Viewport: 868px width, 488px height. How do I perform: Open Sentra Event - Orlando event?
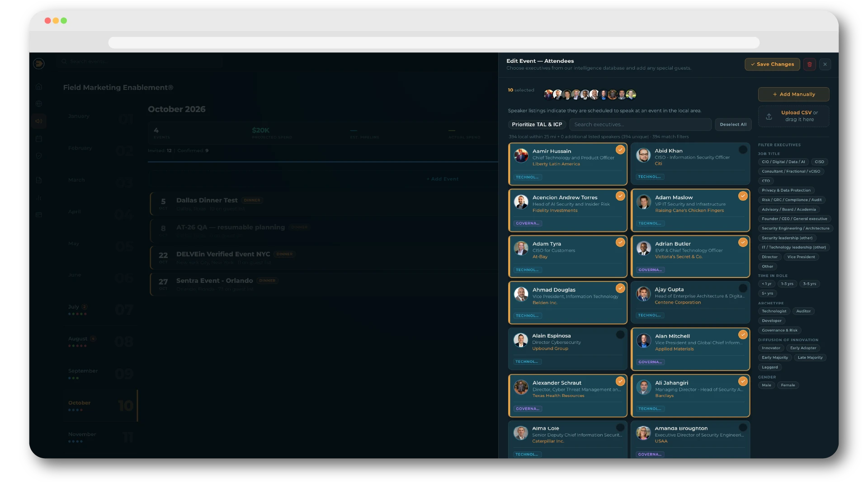tap(324, 284)
